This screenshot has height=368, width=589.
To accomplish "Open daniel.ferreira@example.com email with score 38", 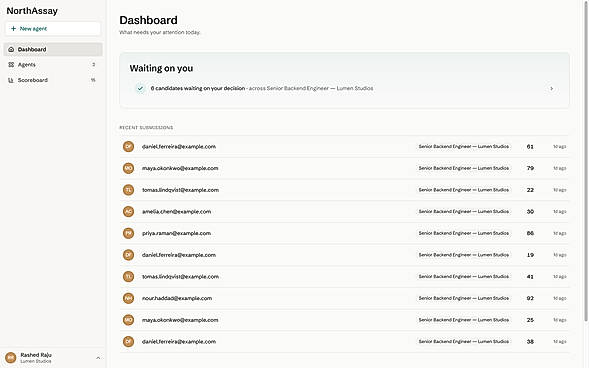I will 179,342.
